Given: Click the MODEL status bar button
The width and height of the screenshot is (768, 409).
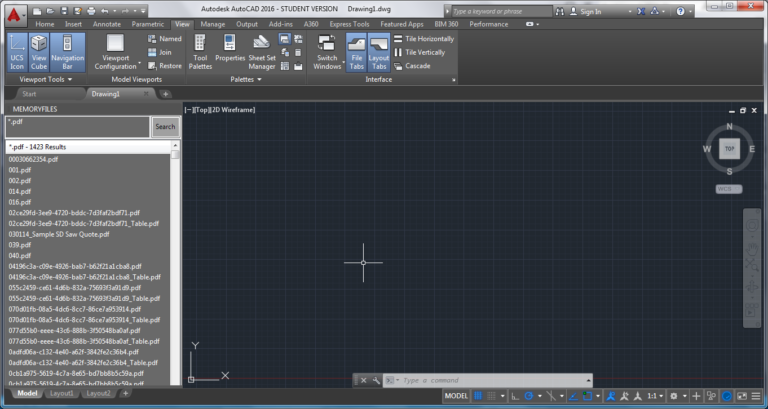Looking at the screenshot, I should coord(456,396).
